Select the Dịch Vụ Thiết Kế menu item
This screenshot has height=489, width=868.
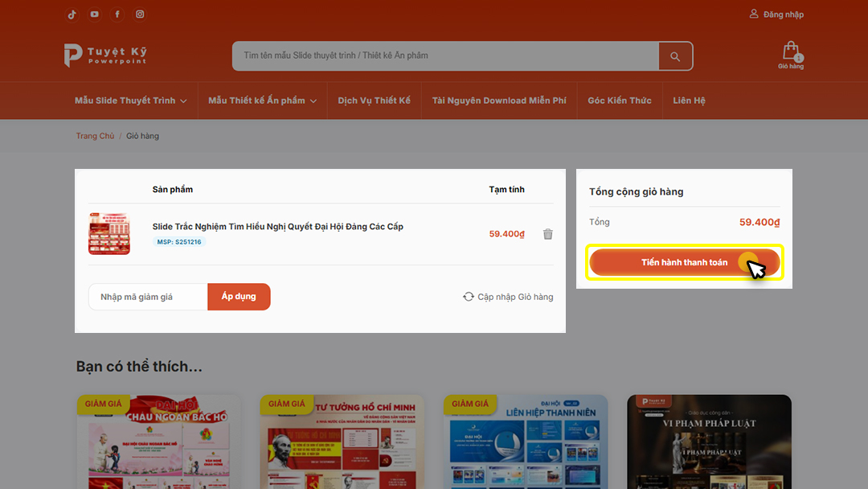374,101
